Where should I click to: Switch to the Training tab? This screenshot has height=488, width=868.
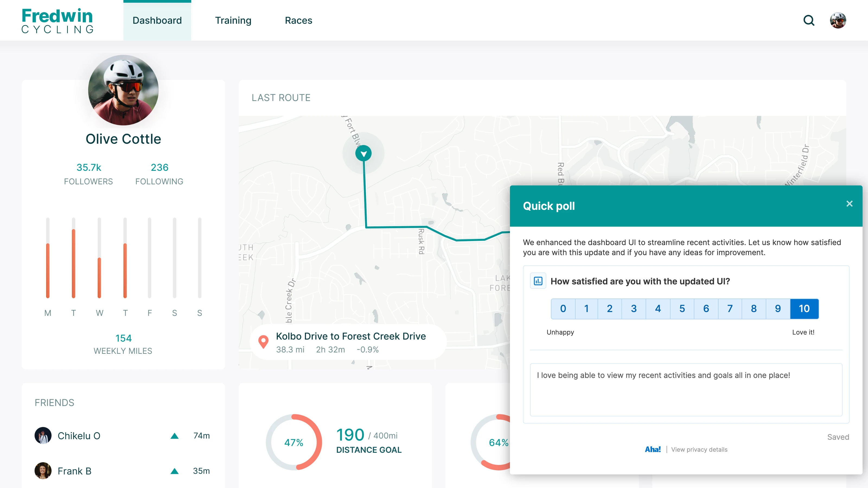coord(233,21)
